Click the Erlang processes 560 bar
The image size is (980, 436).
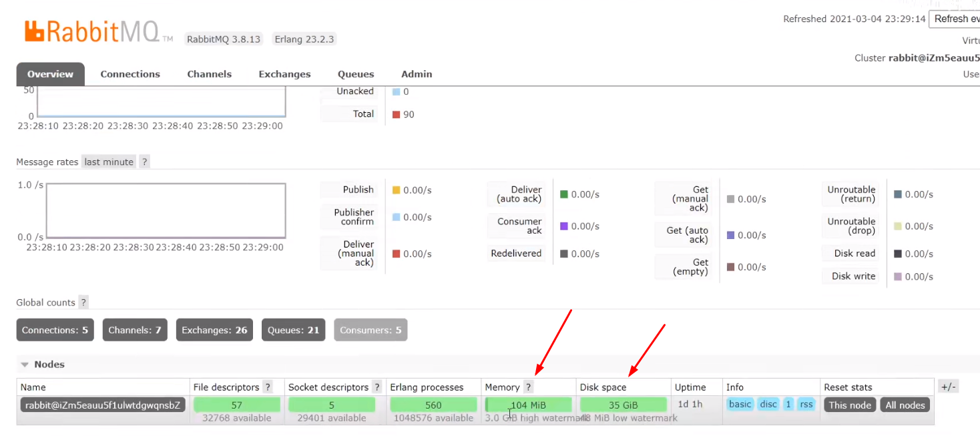pos(433,405)
